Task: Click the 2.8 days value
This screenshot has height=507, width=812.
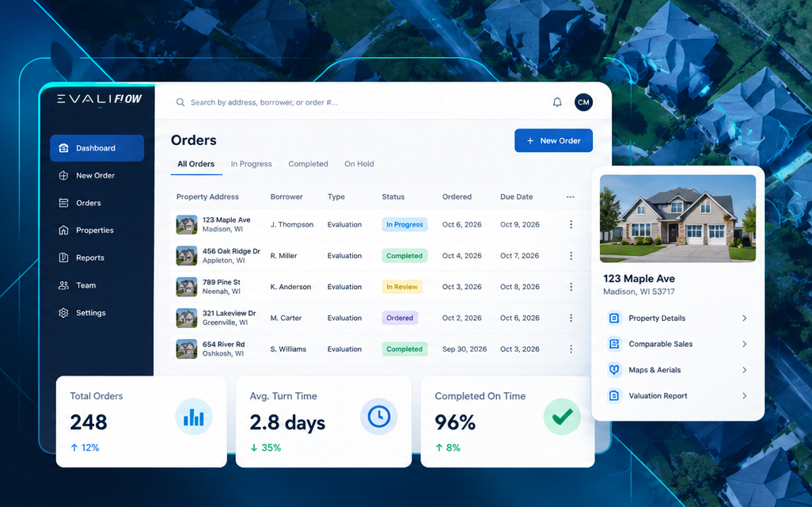Action: pyautogui.click(x=287, y=422)
